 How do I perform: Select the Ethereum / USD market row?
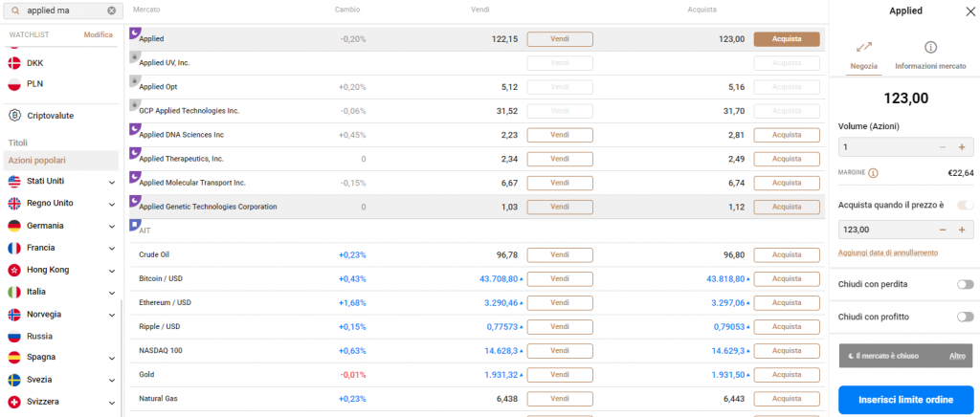[x=477, y=303]
